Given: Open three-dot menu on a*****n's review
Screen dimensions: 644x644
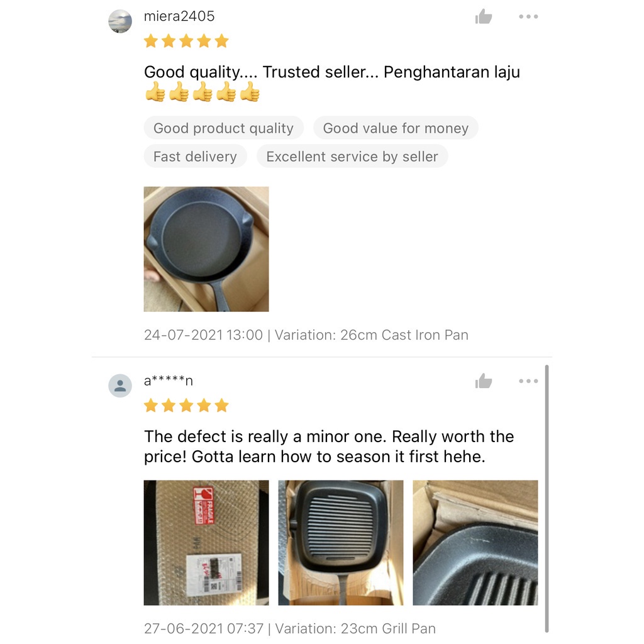Looking at the screenshot, I should coord(528,381).
